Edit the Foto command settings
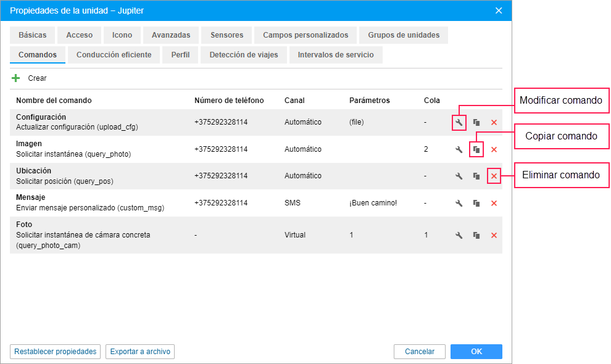Image resolution: width=611 pixels, height=364 pixels. pos(459,235)
